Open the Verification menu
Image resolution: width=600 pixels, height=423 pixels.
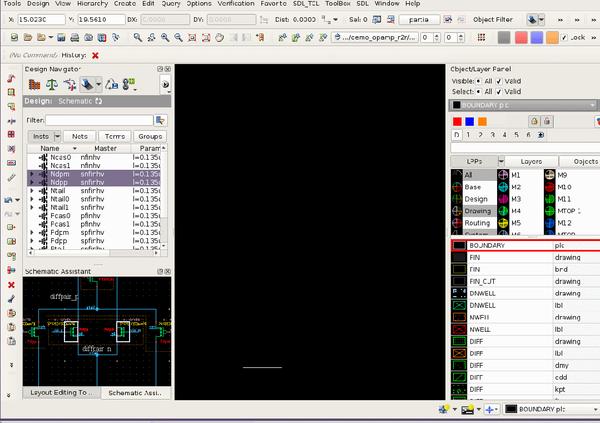(236, 4)
